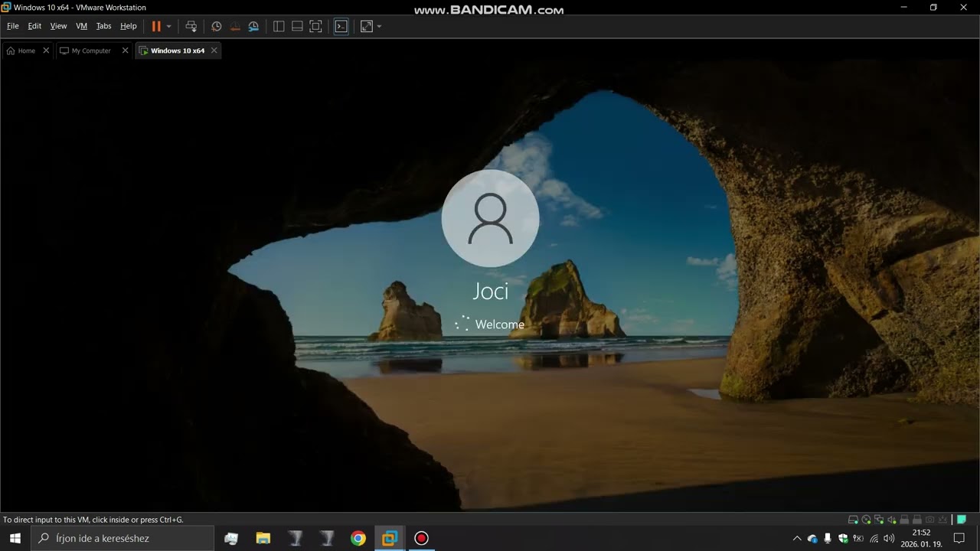Open the notification action center

pyautogui.click(x=959, y=538)
